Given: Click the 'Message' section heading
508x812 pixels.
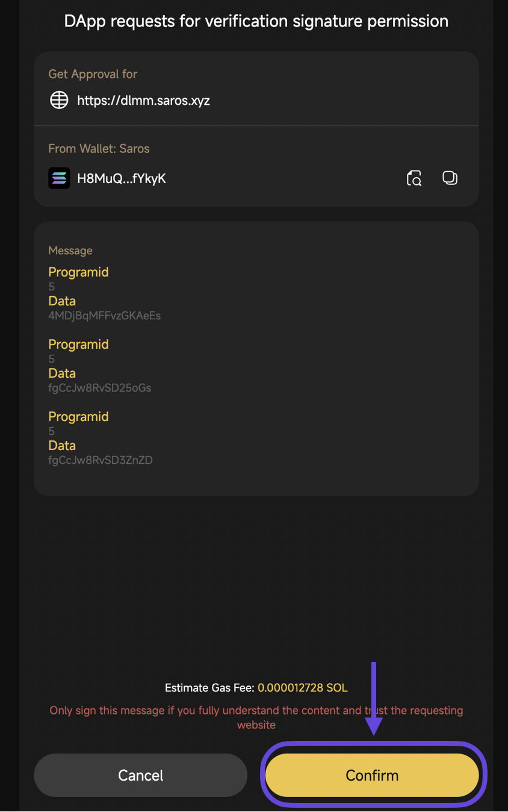Looking at the screenshot, I should pos(70,251).
